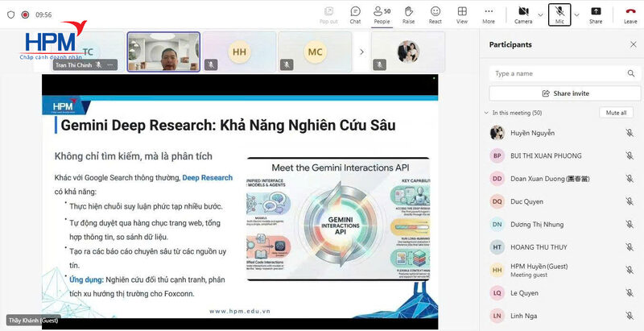644x331 pixels.
Task: Click the shield icon in top-left corner
Action: pyautogui.click(x=11, y=14)
